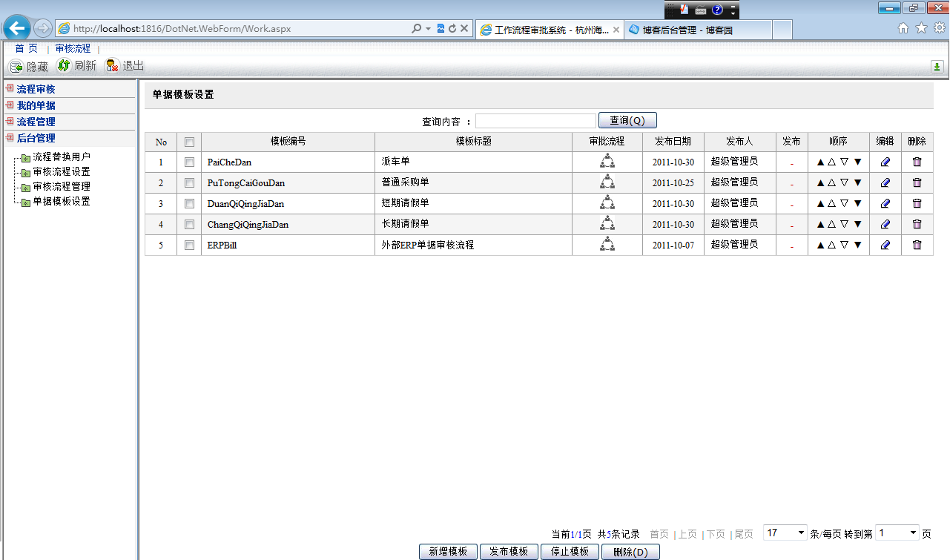Screen dimensions: 950x560
Task: Check the PuTongCaiGouDan row checkbox
Action: point(189,182)
